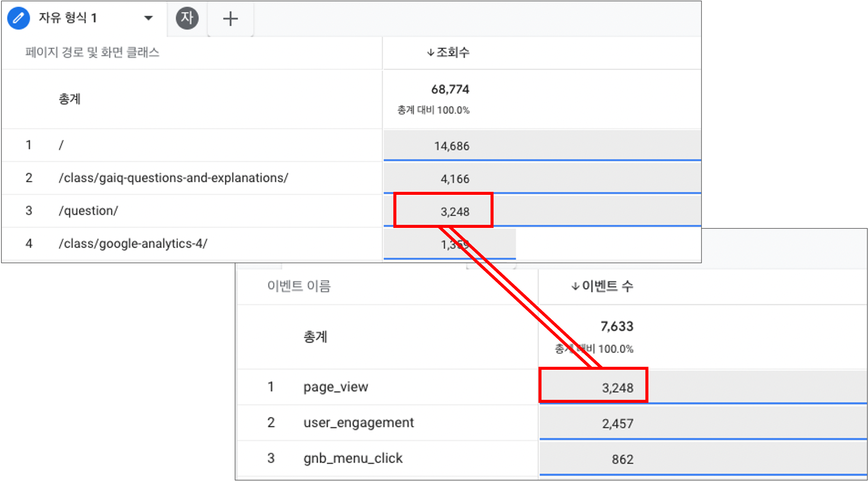The image size is (868, 481).
Task: Select the gnb_menu_click event name
Action: coord(353,458)
